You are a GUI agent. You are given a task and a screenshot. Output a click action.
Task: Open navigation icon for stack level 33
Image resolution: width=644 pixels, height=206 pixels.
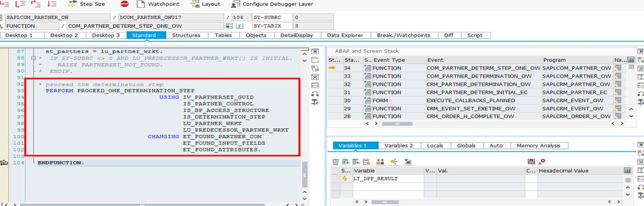point(618,76)
